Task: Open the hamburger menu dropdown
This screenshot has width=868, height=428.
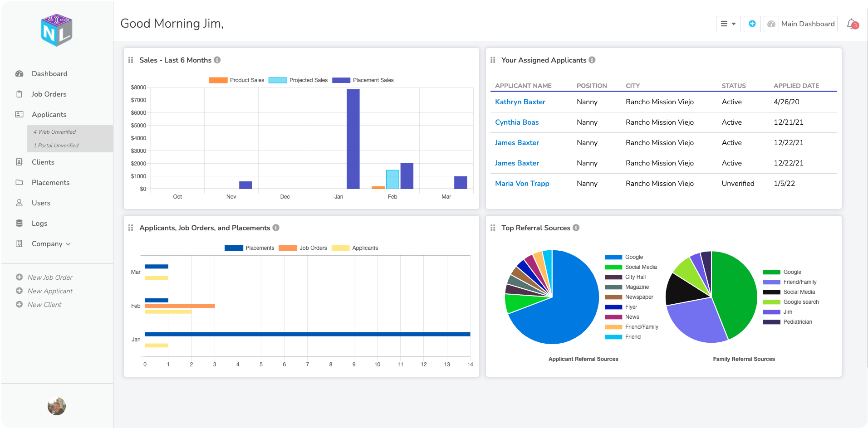Action: click(728, 24)
